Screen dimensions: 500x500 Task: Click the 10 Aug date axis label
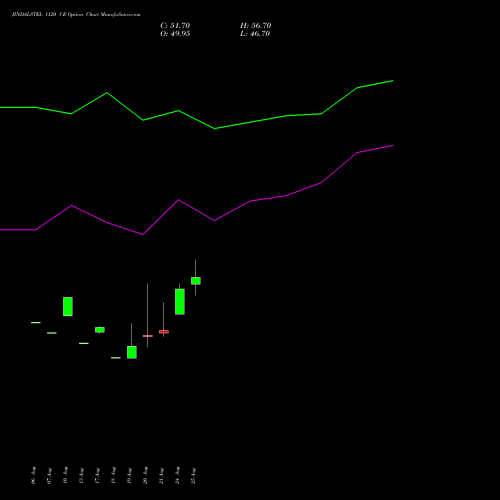click(x=65, y=475)
